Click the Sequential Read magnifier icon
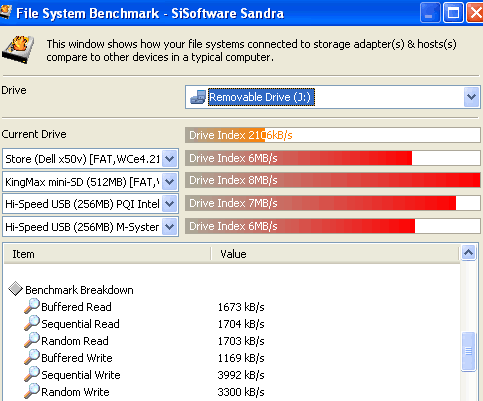 click(x=32, y=323)
